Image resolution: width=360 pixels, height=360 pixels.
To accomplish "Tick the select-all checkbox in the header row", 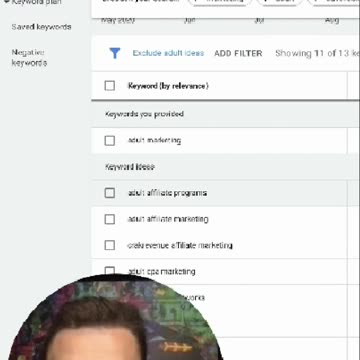I will tap(110, 86).
